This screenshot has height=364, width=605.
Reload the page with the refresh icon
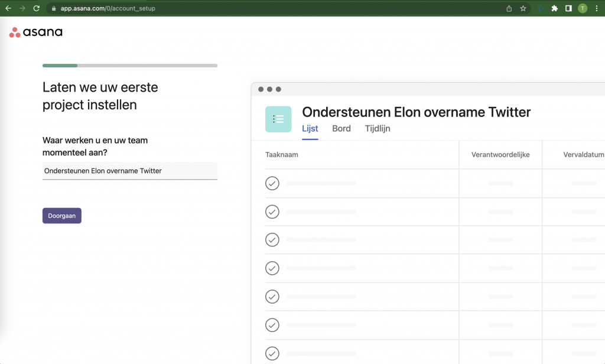click(37, 8)
